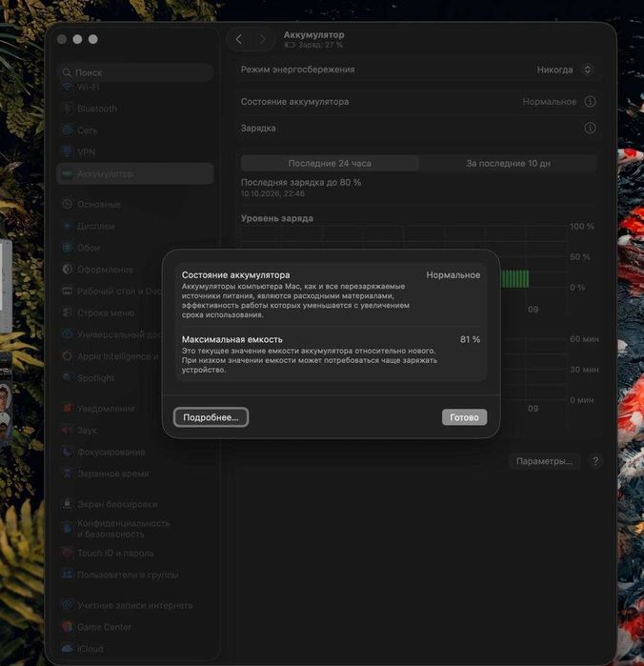Image resolution: width=644 pixels, height=666 pixels.
Task: Click the 81 % capacity value in dialog
Action: (470, 339)
